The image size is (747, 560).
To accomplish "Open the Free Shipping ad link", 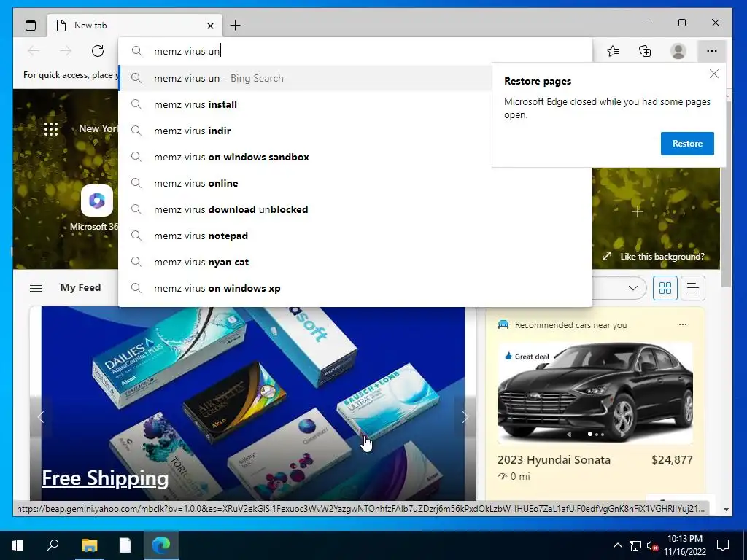I will [105, 478].
